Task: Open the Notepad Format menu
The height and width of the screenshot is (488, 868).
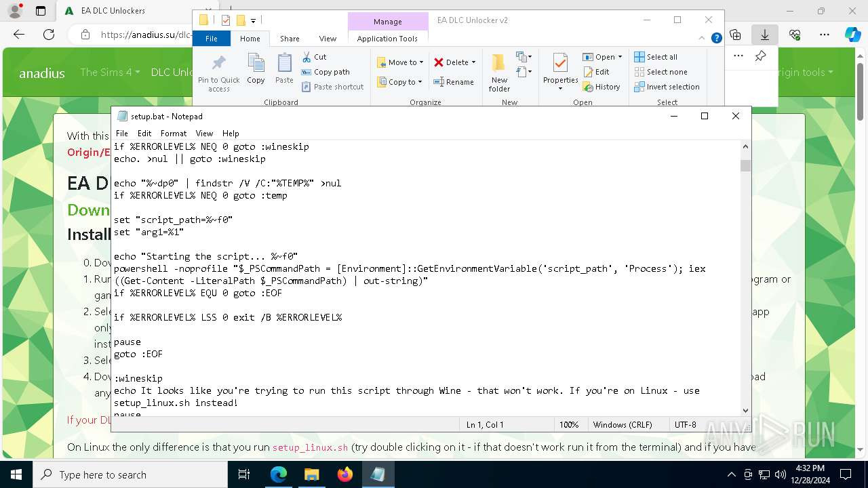Action: (x=174, y=134)
